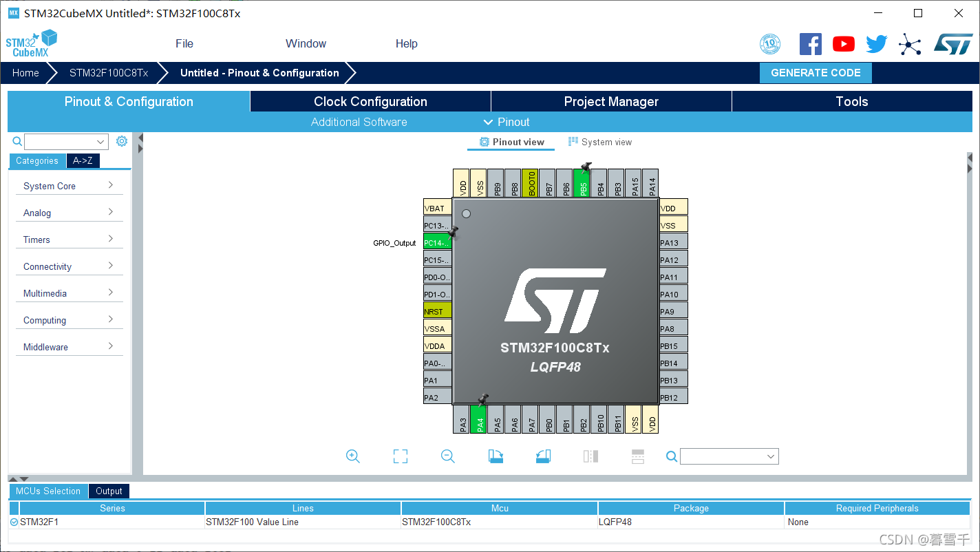Click the LQFP48 package cell
980x552 pixels.
pos(691,522)
